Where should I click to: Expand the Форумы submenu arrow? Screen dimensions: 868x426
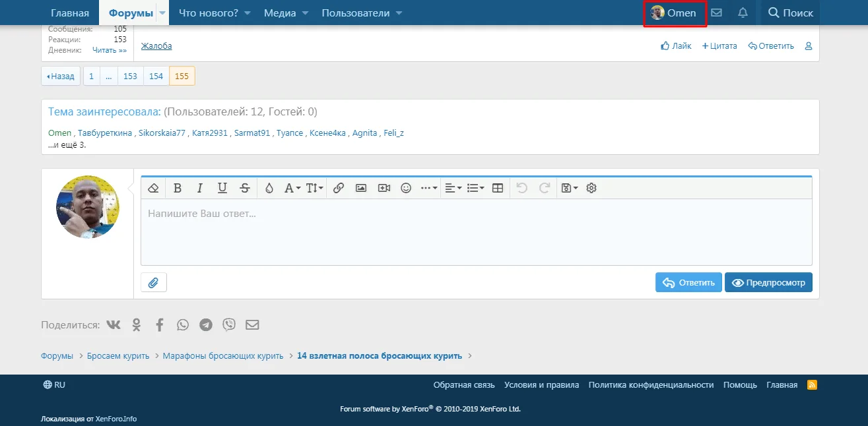pos(162,13)
